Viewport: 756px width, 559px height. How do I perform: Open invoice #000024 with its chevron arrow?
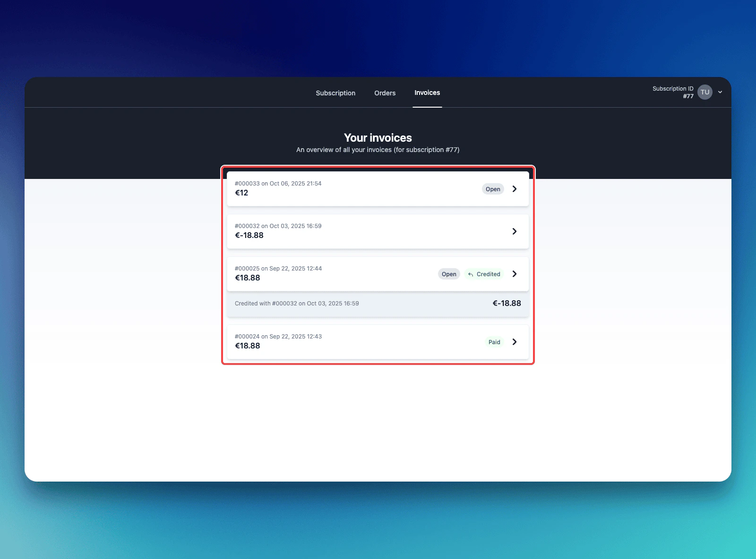pos(515,341)
